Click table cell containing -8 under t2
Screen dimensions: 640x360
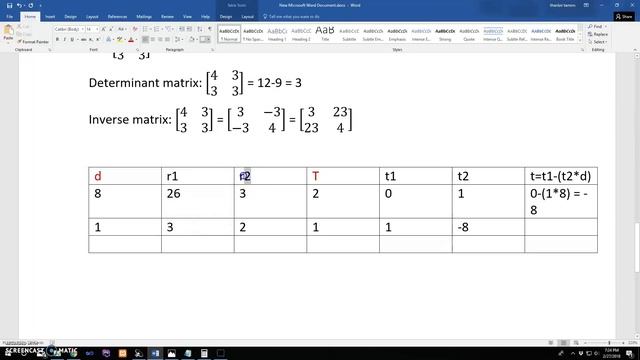tap(488, 227)
